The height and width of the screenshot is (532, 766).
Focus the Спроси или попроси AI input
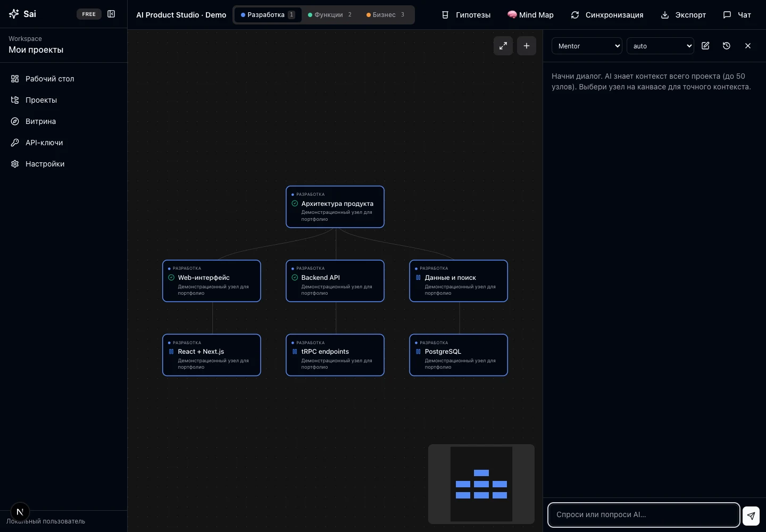(644, 514)
